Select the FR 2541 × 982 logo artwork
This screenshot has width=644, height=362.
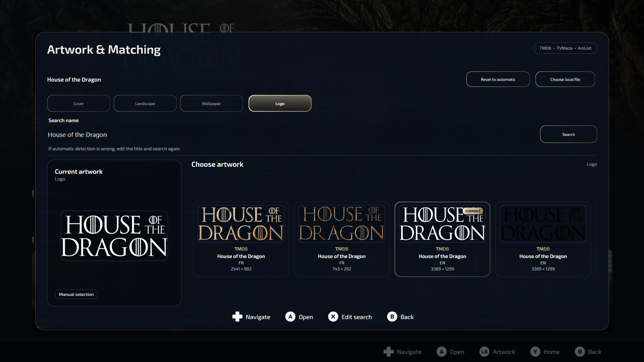point(241,239)
